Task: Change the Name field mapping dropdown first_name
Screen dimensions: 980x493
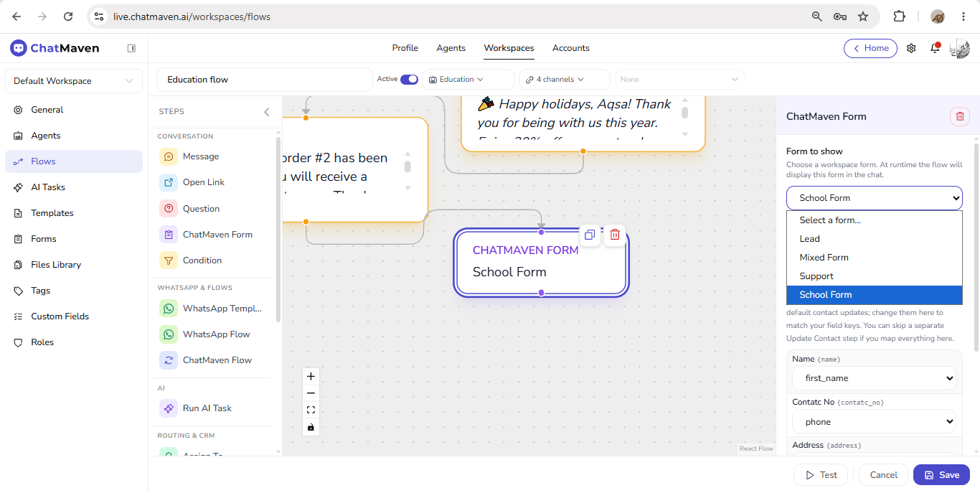Action: (875, 378)
